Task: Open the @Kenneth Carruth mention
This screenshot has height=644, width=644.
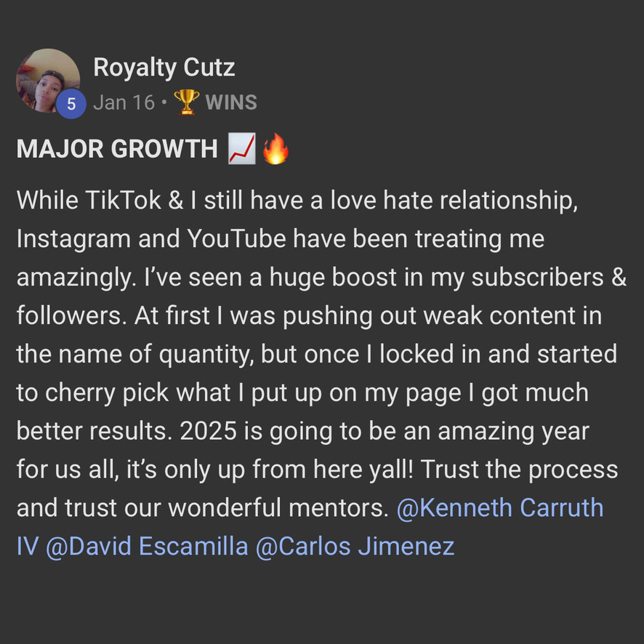Action: click(500, 507)
